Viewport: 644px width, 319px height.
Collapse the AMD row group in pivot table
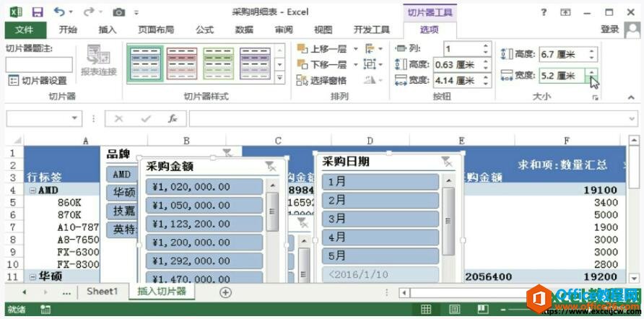point(32,191)
